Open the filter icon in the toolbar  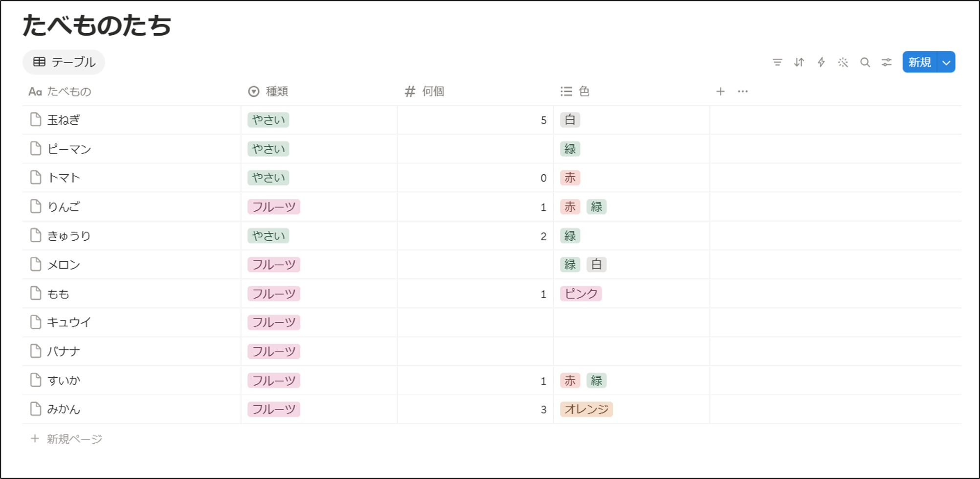pos(777,62)
